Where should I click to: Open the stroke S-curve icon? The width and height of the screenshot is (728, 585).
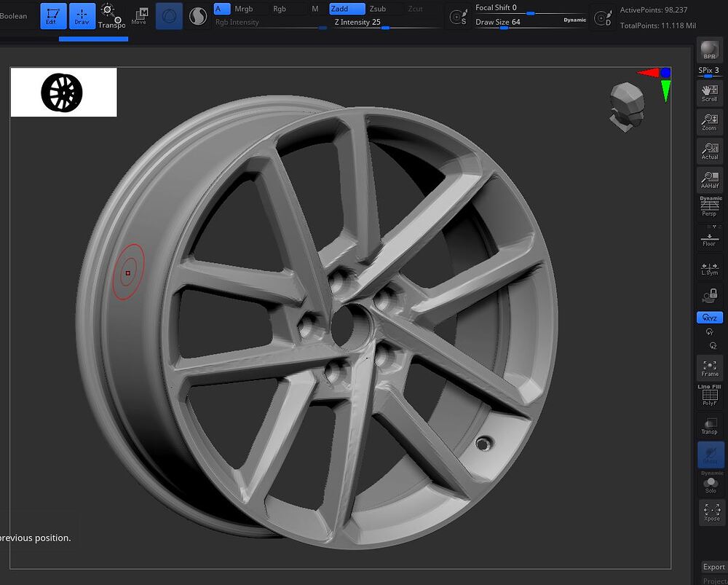198,16
